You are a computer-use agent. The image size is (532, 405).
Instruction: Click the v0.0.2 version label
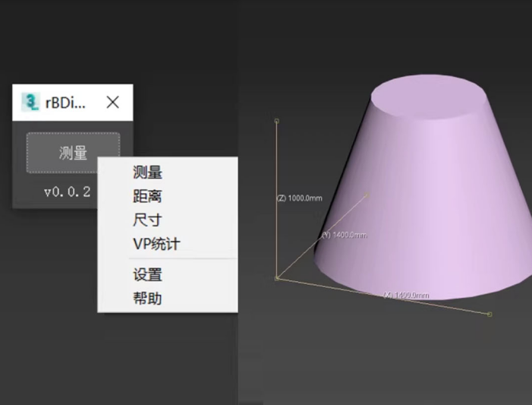[68, 192]
